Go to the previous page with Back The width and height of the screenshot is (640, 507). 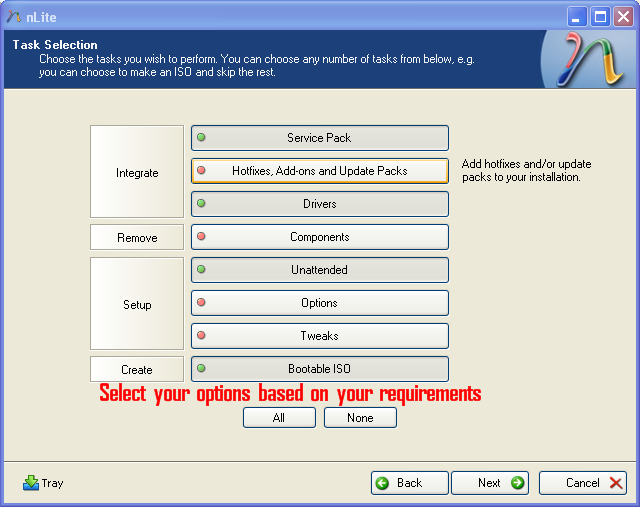point(409,483)
